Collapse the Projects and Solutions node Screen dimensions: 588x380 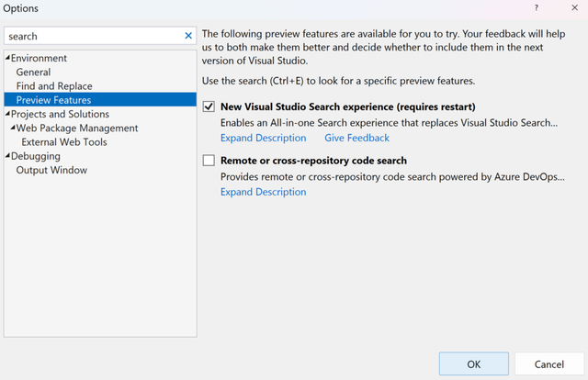click(7, 114)
